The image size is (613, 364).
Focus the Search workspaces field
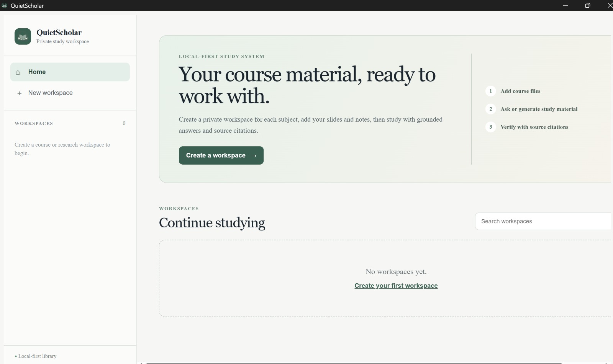pyautogui.click(x=543, y=221)
